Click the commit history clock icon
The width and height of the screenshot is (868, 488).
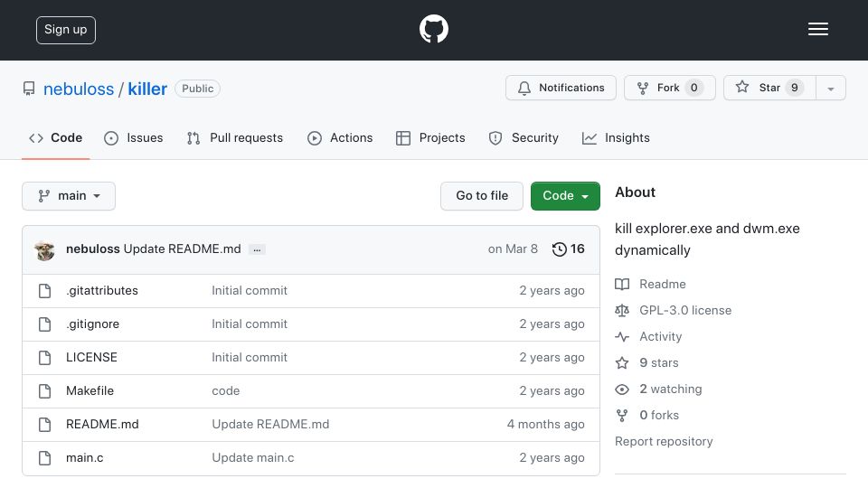pos(559,249)
